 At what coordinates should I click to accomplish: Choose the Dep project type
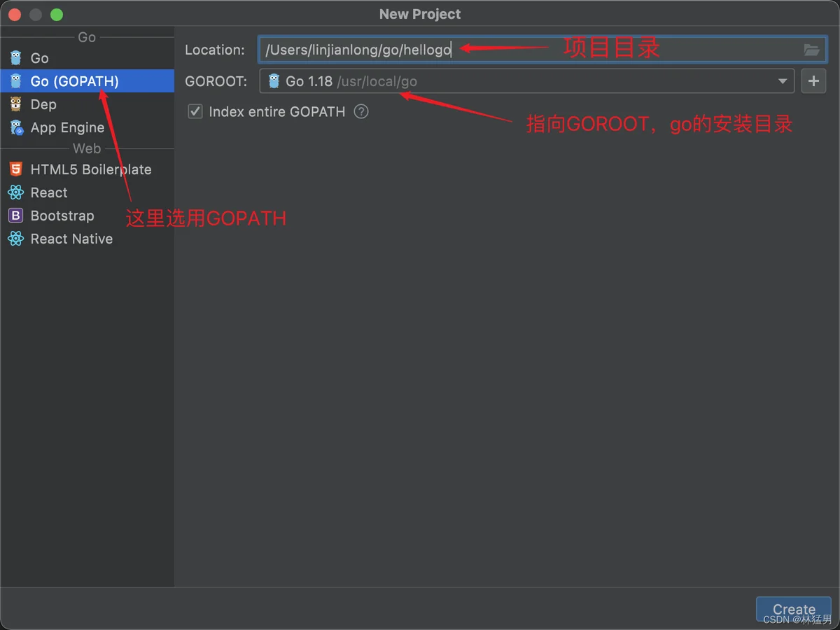point(87,104)
